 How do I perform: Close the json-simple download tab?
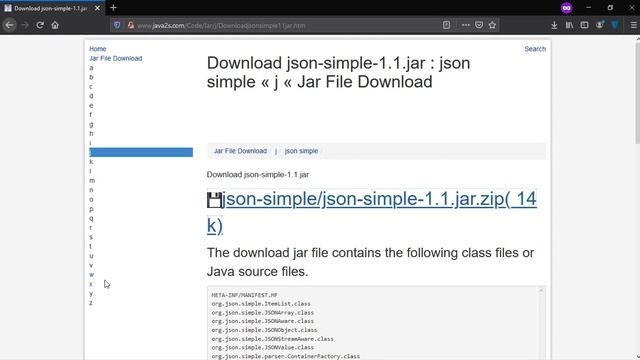point(97,8)
